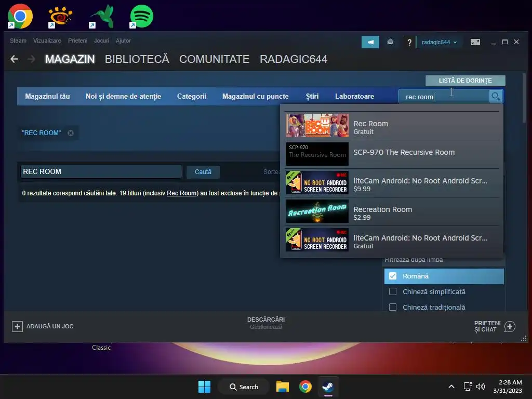Select the Gratuit liteCam Android suggestion
Image resolution: width=532 pixels, height=399 pixels.
(x=392, y=240)
